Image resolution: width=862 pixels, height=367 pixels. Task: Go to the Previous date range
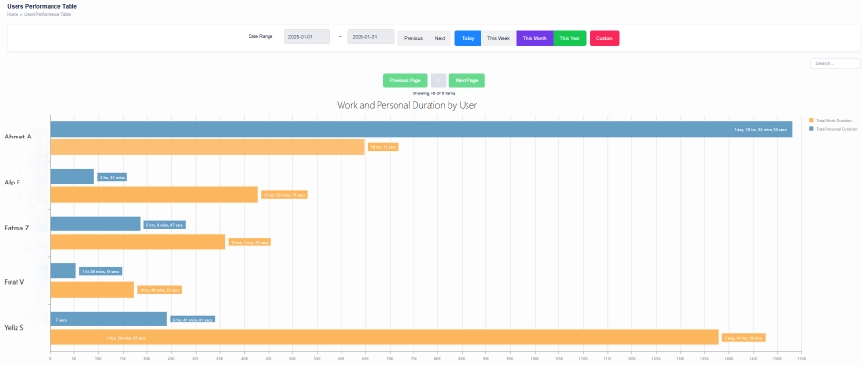point(413,38)
